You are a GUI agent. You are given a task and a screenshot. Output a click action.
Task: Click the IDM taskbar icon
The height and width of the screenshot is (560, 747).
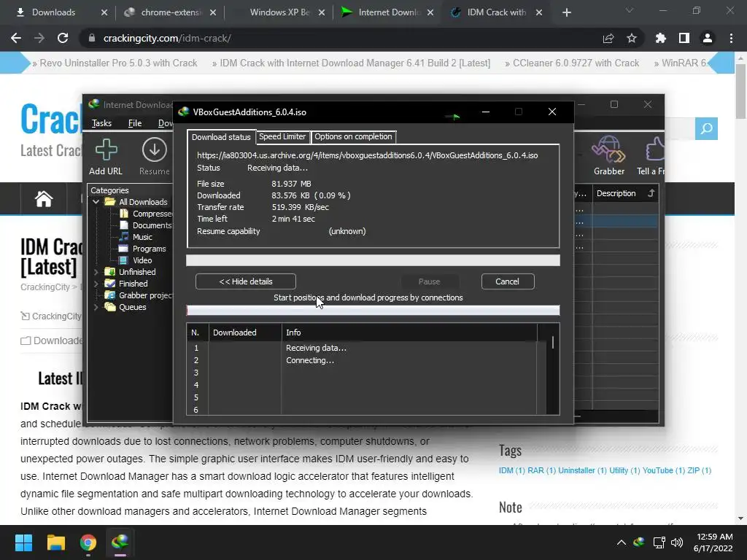click(120, 542)
